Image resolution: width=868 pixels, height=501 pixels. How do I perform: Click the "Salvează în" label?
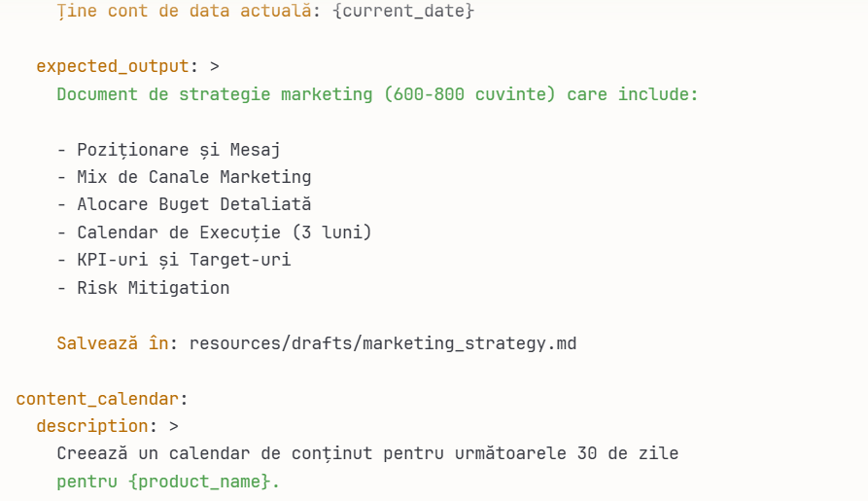click(x=113, y=343)
